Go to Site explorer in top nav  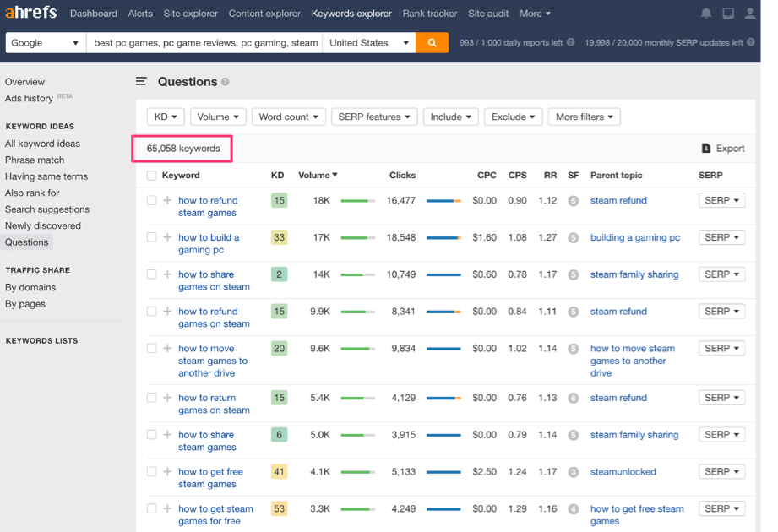click(191, 14)
